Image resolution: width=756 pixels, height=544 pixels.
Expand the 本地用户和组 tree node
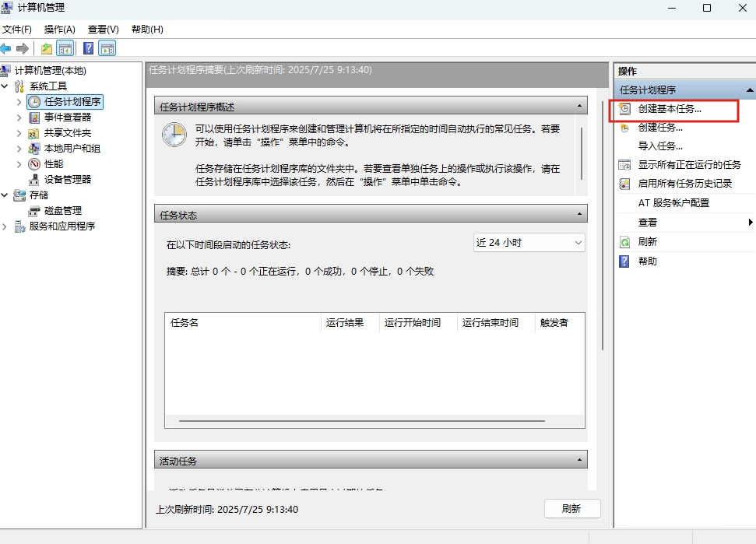19,149
